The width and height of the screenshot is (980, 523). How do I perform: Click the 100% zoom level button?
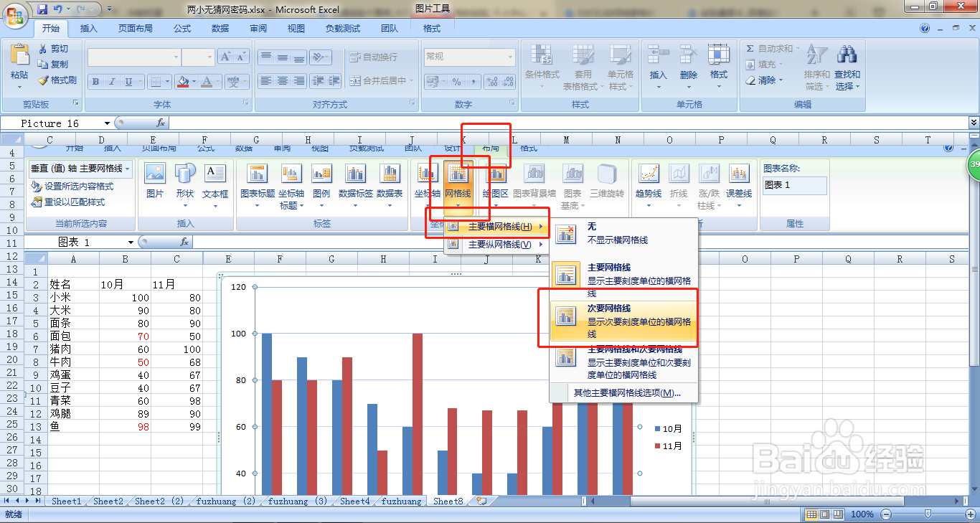click(862, 514)
